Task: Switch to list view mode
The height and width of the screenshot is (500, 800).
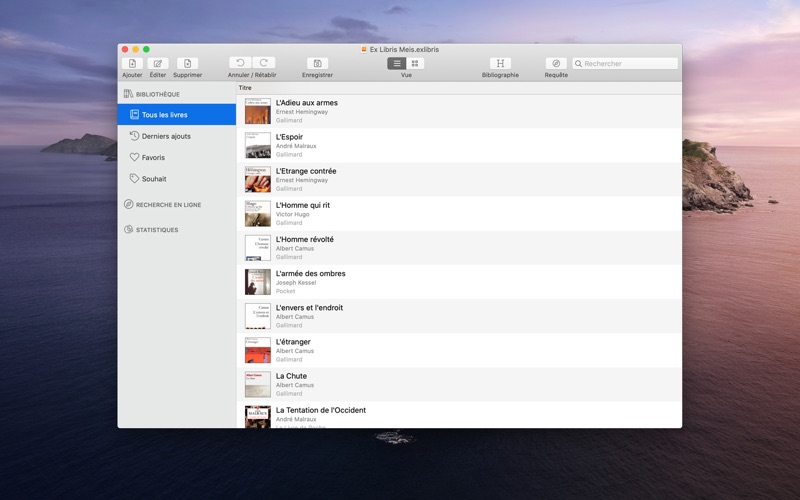Action: 397,63
